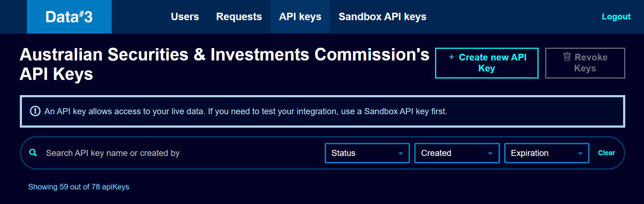This screenshot has width=644, height=204.
Task: Go to the Users tab
Action: pos(185,17)
